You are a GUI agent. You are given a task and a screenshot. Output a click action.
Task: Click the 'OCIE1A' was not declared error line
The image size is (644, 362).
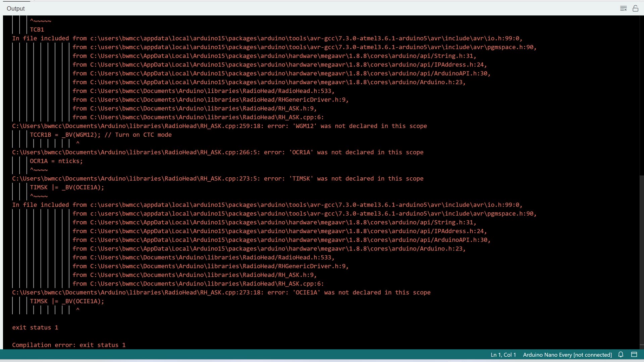point(221,292)
